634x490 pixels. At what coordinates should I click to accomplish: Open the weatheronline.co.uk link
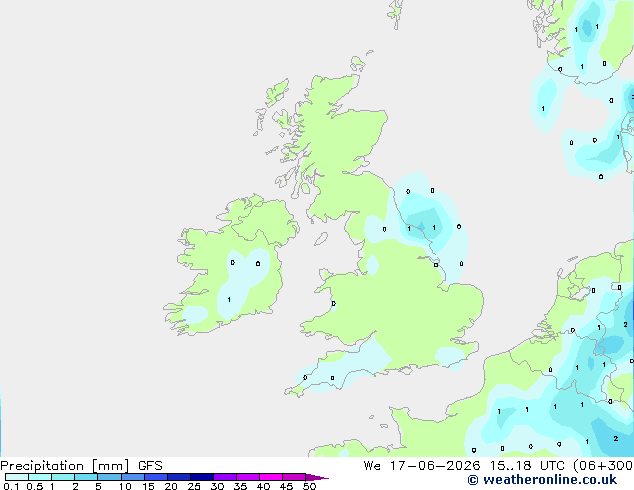click(542, 480)
